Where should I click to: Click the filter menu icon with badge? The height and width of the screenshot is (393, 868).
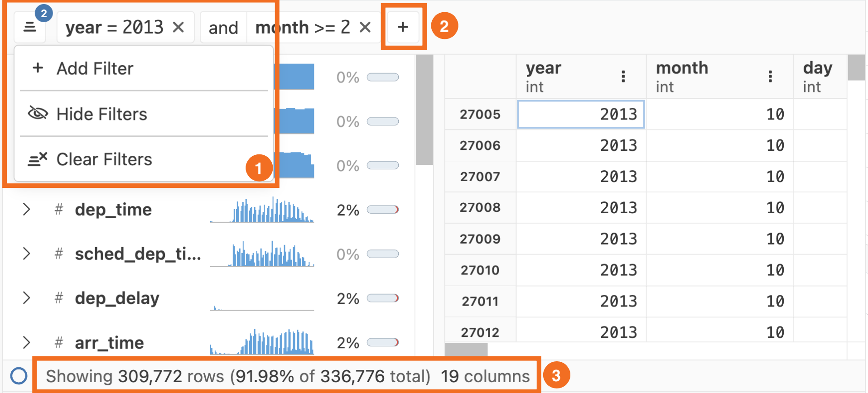(30, 27)
